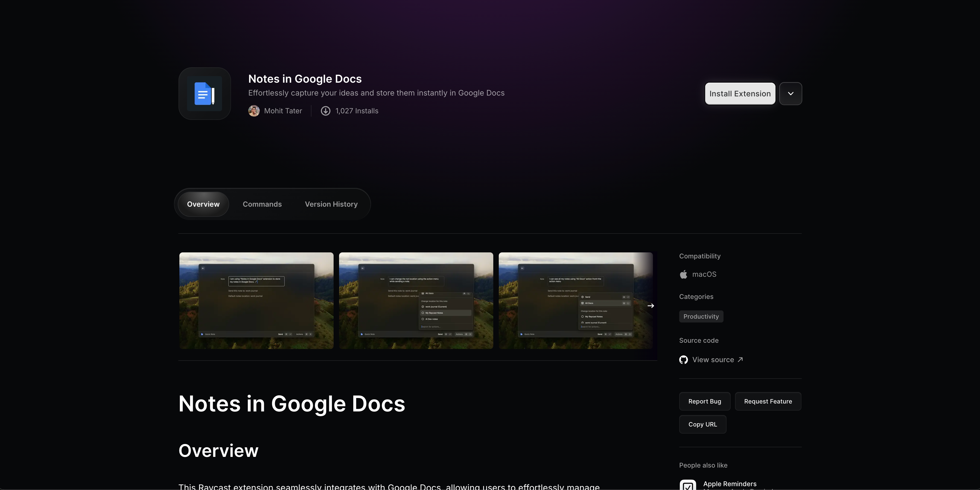Click the Notes in Google Docs extension icon
Viewport: 980px width, 490px height.
click(204, 93)
